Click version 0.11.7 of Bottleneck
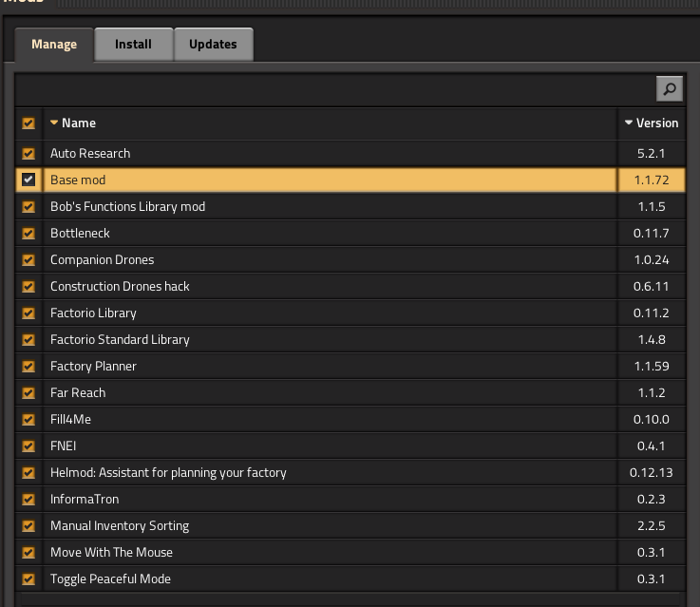The width and height of the screenshot is (700, 607). (x=652, y=233)
